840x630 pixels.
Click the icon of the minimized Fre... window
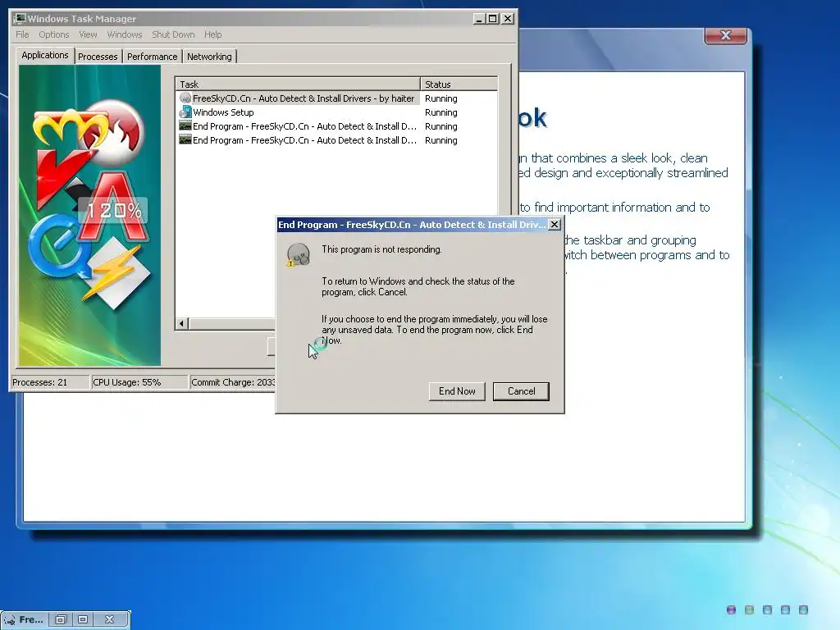pyautogui.click(x=10, y=620)
